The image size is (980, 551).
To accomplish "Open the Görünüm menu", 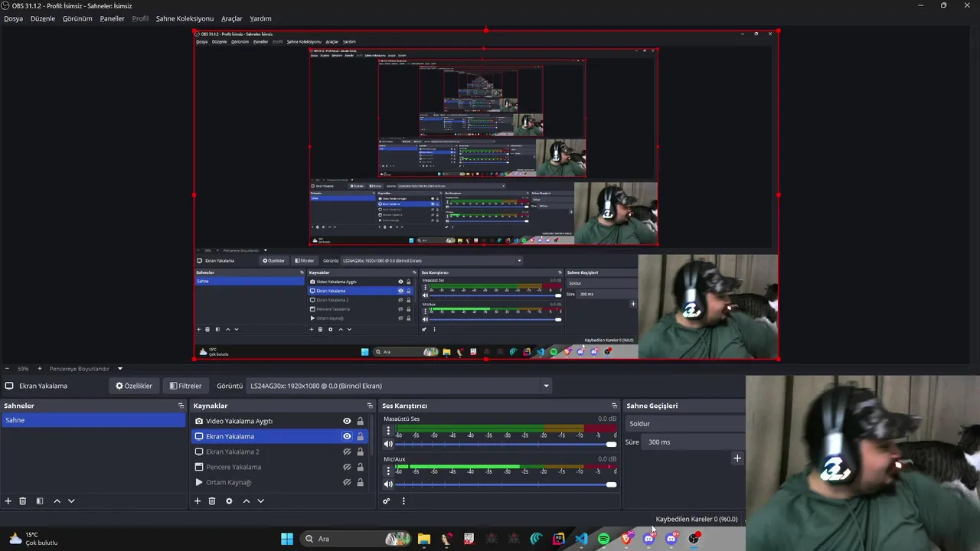I will point(77,18).
